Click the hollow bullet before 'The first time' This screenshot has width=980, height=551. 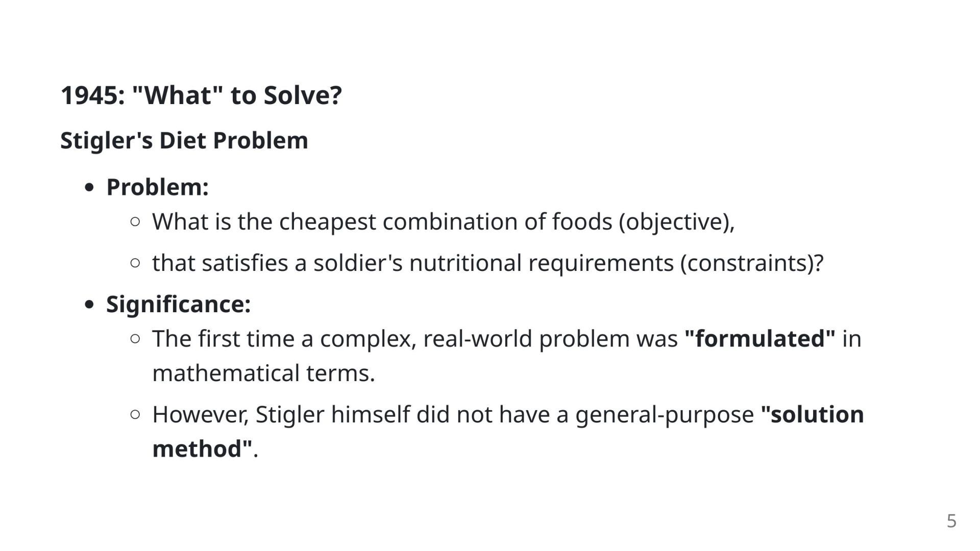135,339
